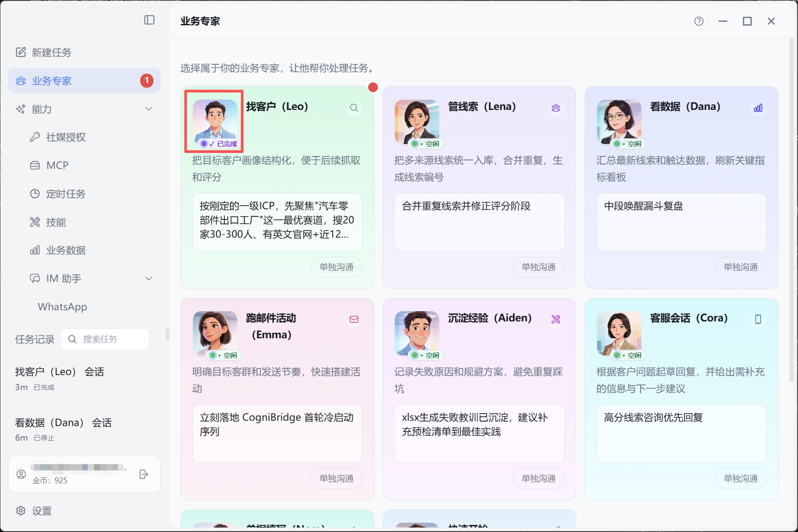Click the main panel vertical scrollbar
Image resolution: width=798 pixels, height=532 pixels.
(x=791, y=211)
